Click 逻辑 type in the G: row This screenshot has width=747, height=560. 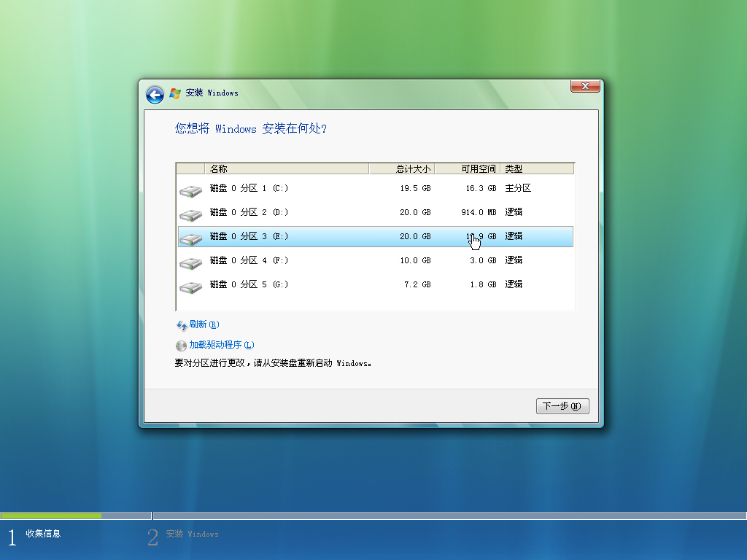click(x=514, y=285)
